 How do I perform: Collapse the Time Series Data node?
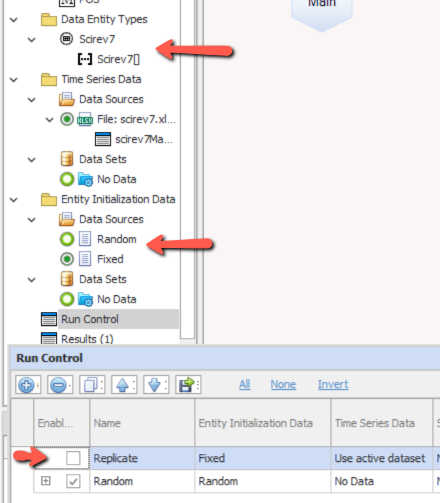[13, 80]
